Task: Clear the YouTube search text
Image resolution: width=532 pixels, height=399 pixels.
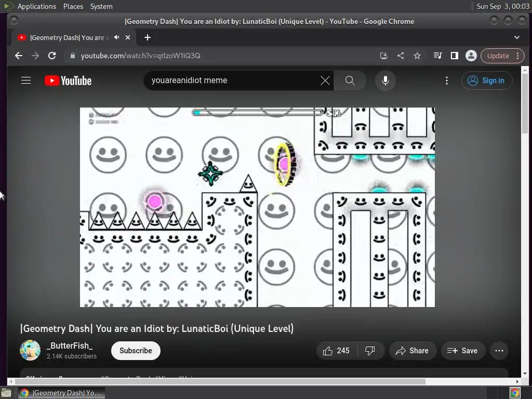Action: pyautogui.click(x=325, y=81)
